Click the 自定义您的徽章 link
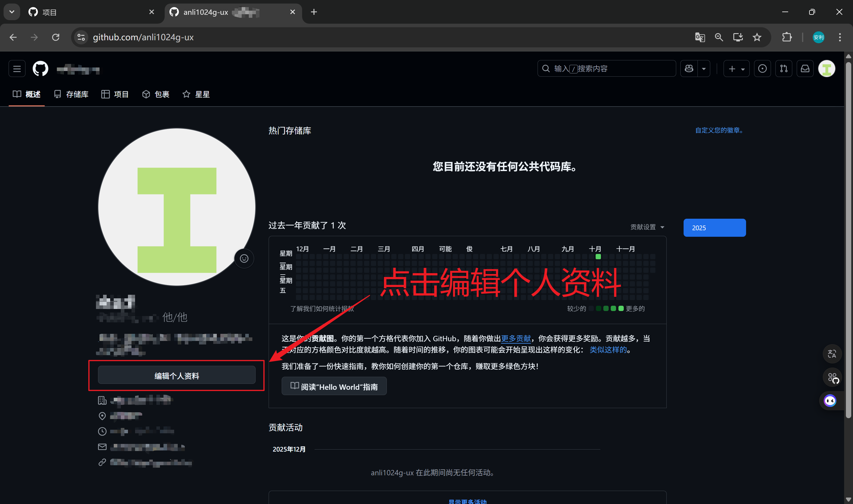Viewport: 853px width, 504px height. tap(719, 131)
